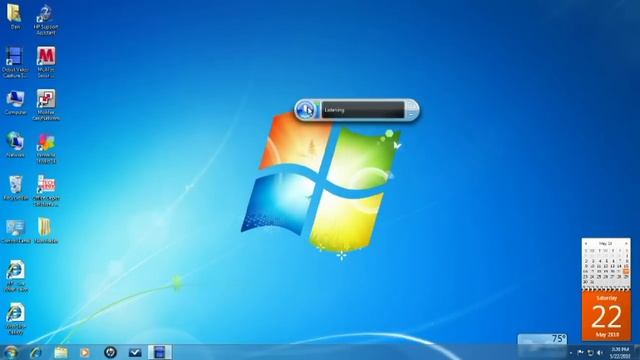The image size is (640, 360).
Task: Select date 30 in calendar gadget
Action: coord(586,282)
